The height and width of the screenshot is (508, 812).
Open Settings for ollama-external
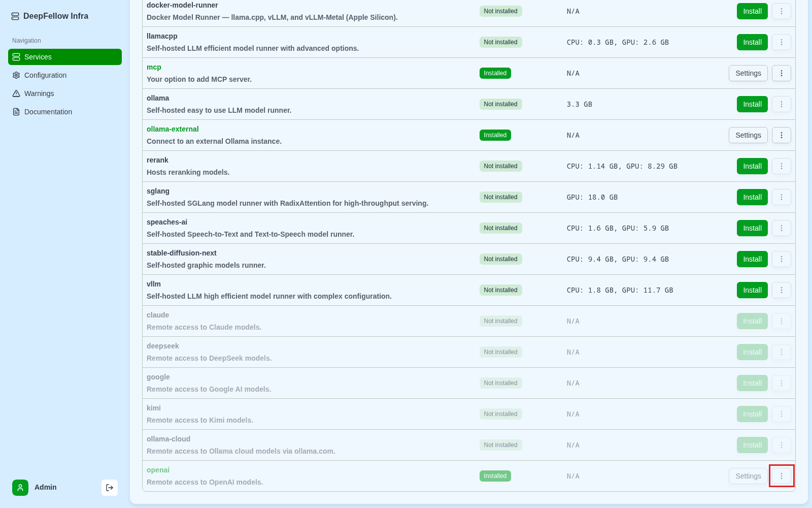[x=748, y=135]
